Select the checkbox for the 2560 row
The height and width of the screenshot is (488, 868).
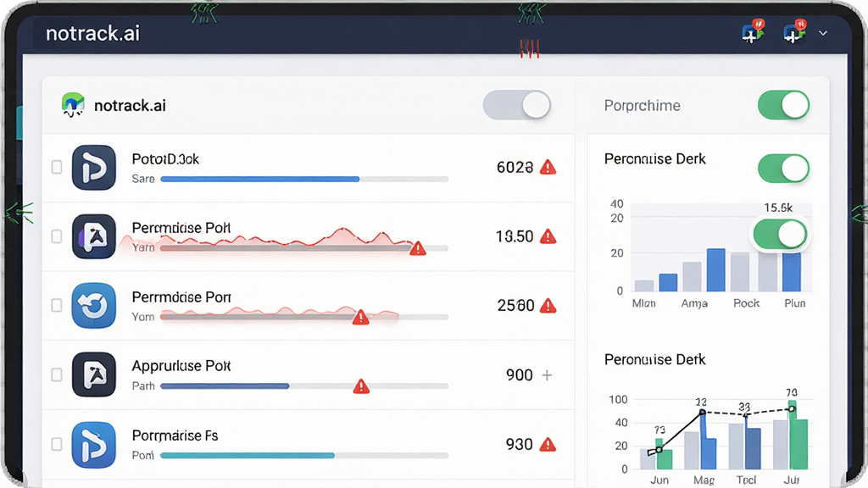point(57,305)
